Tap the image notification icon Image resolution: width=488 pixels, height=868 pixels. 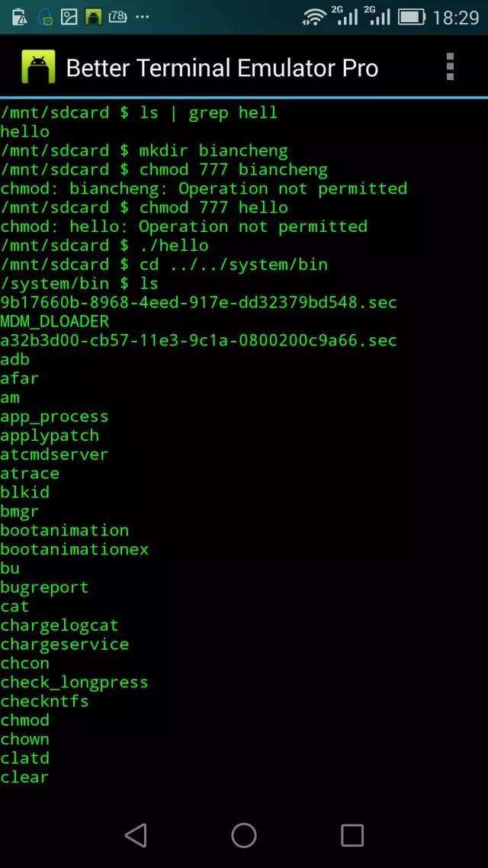point(69,17)
